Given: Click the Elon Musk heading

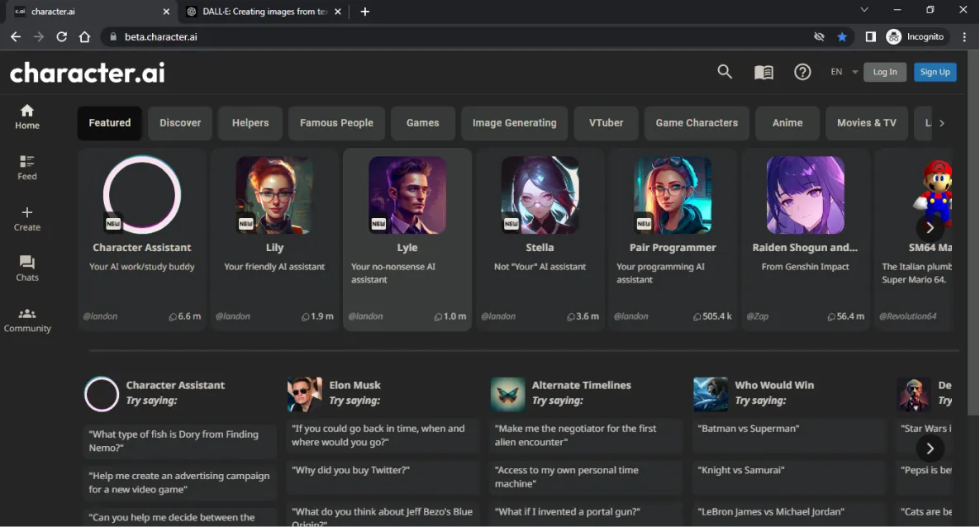Looking at the screenshot, I should (354, 385).
